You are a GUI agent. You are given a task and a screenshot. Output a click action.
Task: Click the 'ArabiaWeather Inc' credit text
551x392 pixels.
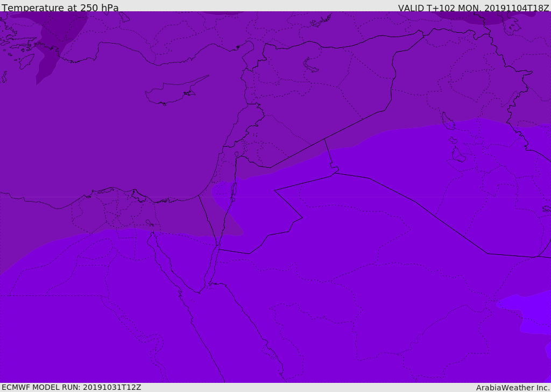(x=512, y=388)
